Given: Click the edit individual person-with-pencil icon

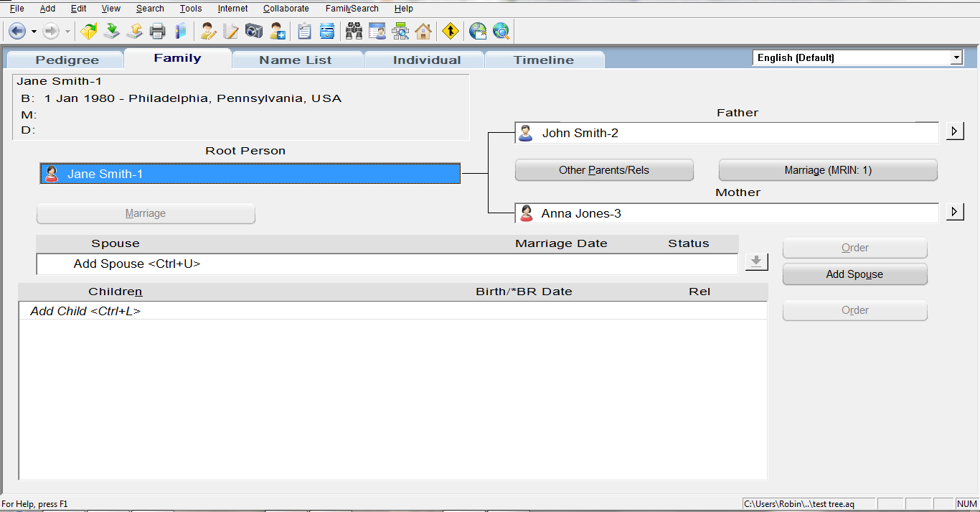Looking at the screenshot, I should [207, 31].
